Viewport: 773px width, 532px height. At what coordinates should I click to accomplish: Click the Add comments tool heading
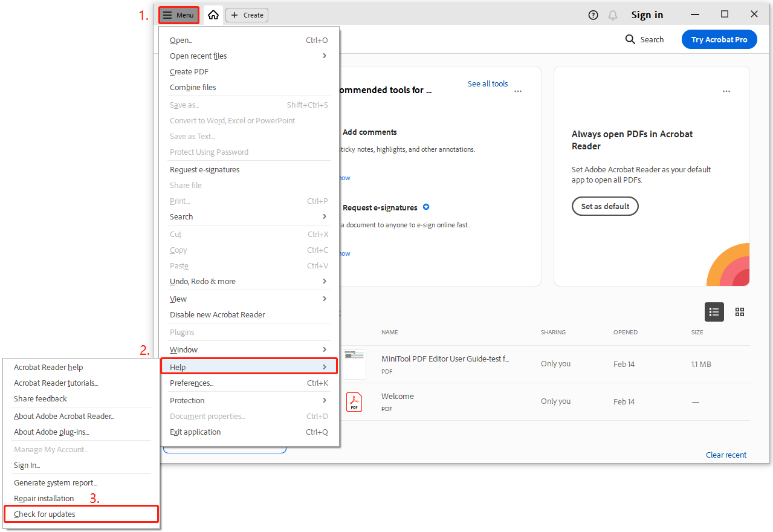point(370,132)
